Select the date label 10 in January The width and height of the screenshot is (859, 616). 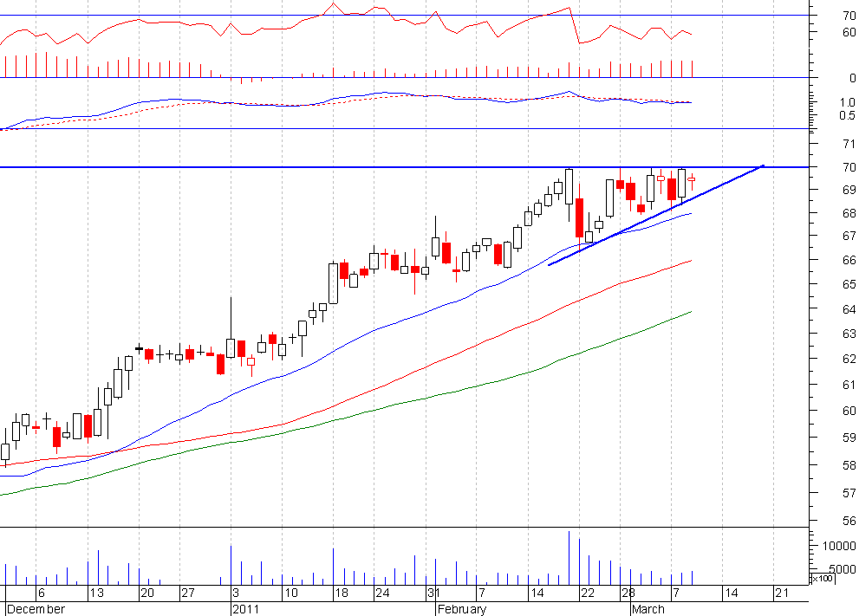[291, 593]
